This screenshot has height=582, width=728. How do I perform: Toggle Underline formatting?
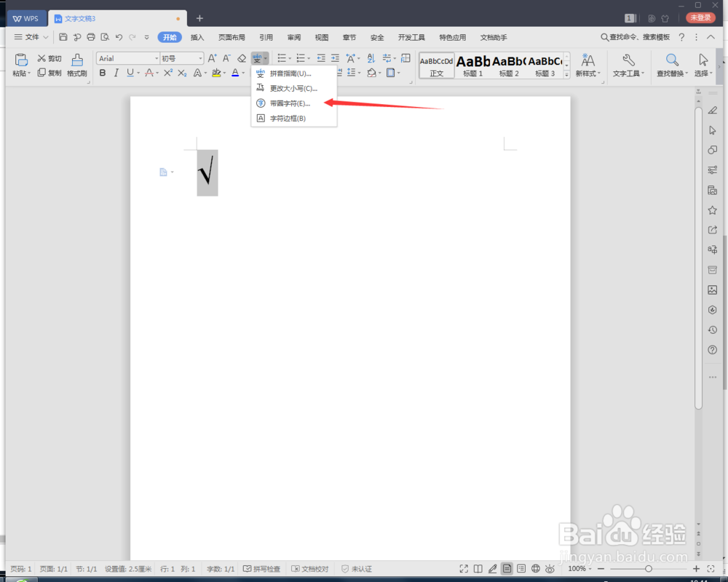pos(130,73)
